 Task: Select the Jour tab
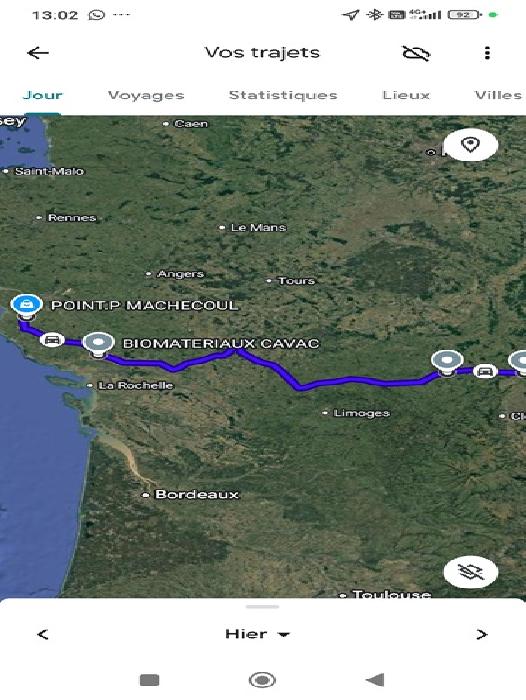[42, 95]
